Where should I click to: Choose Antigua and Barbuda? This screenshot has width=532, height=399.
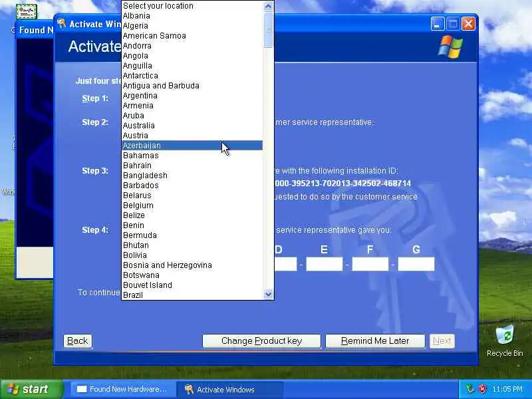pyautogui.click(x=192, y=86)
